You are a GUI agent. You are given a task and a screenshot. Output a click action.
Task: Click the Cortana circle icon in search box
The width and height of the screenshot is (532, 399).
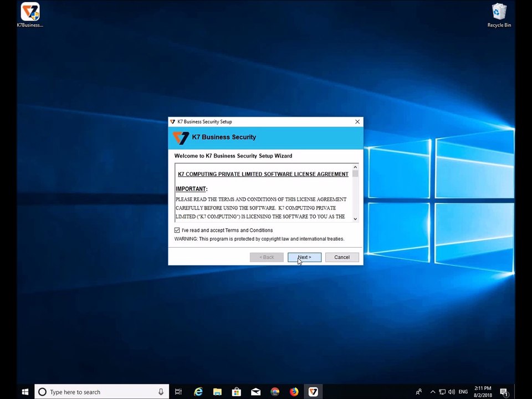click(43, 392)
